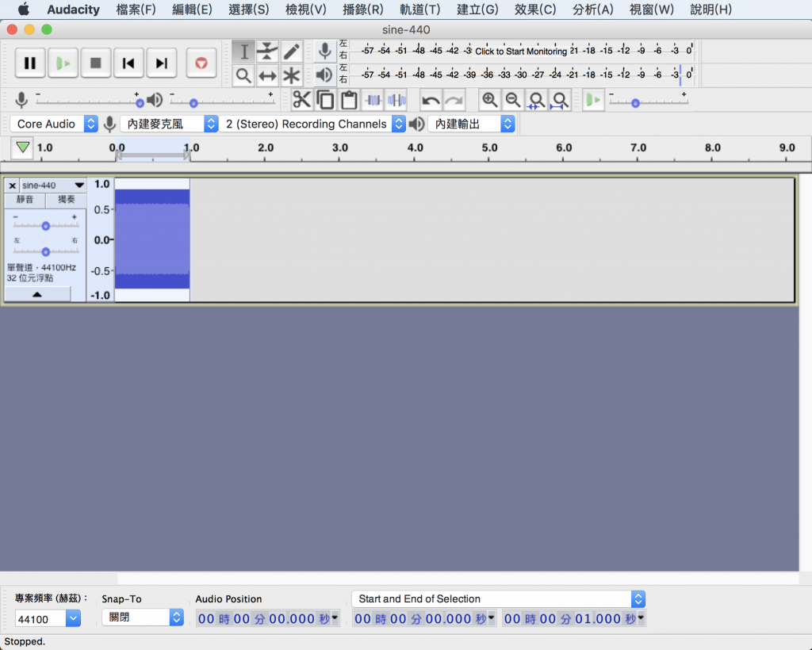Stop playback with the Stop button
Viewport: 812px width, 650px height.
tap(96, 63)
